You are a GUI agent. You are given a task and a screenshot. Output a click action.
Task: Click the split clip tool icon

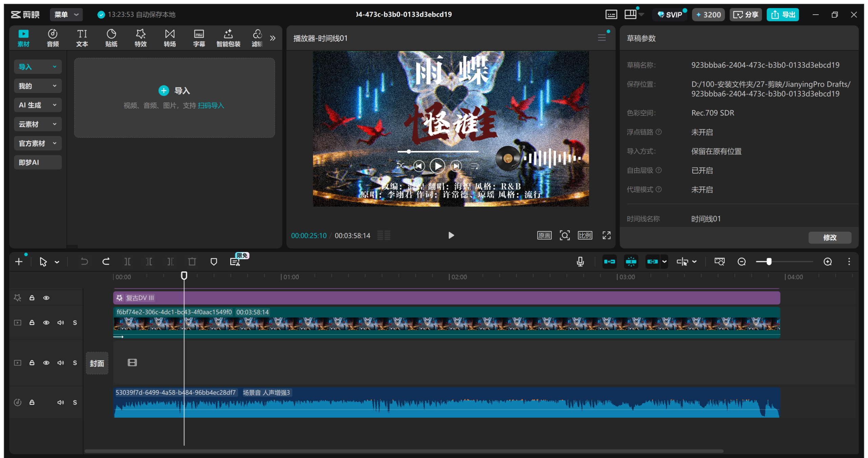(127, 262)
